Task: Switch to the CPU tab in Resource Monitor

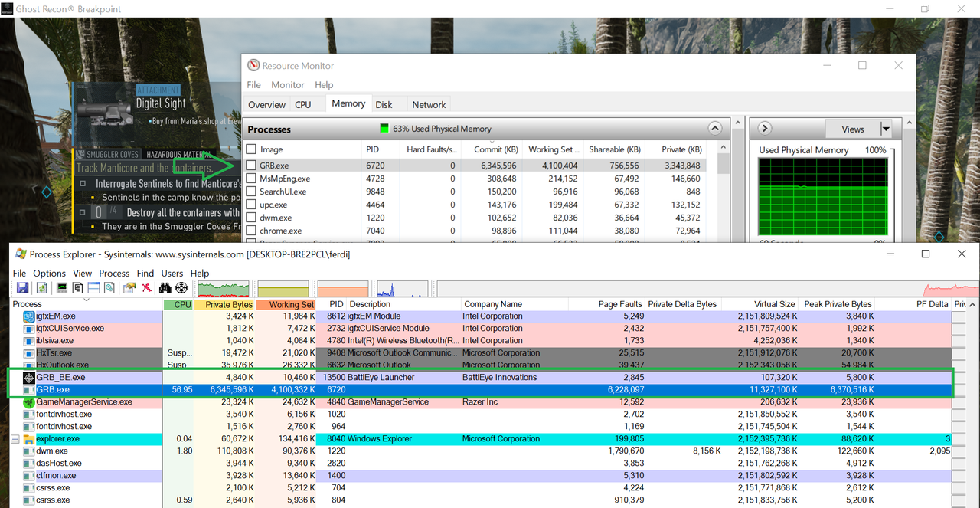Action: coord(303,104)
